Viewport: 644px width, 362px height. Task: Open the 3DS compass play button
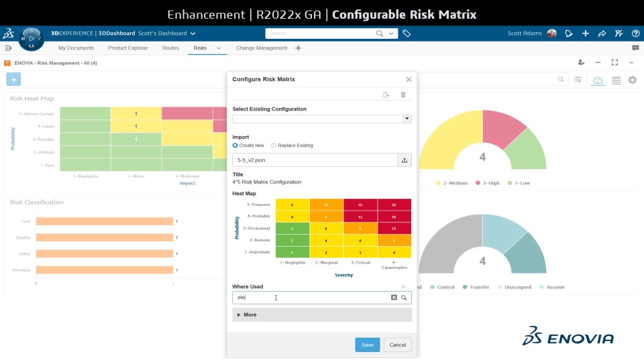click(x=32, y=39)
